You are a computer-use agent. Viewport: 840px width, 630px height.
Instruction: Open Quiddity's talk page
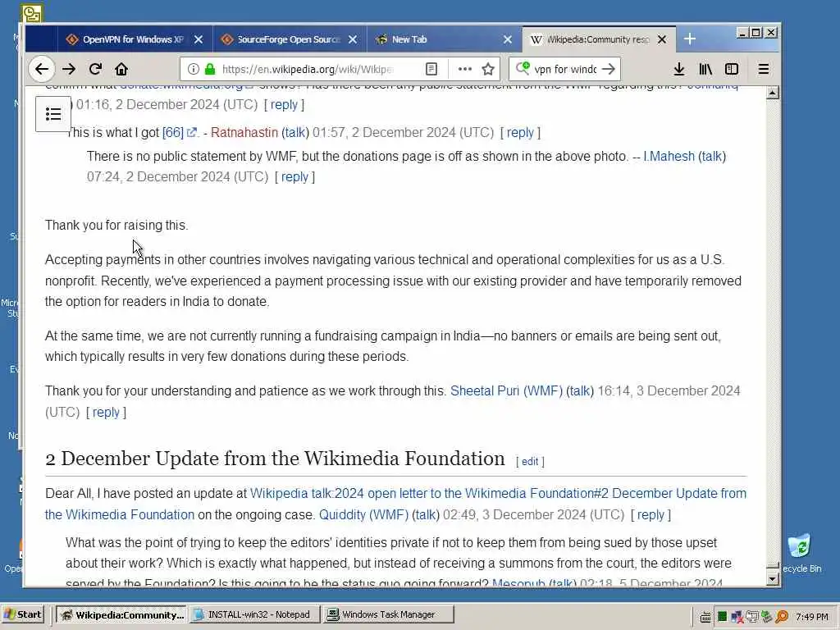[426, 515]
